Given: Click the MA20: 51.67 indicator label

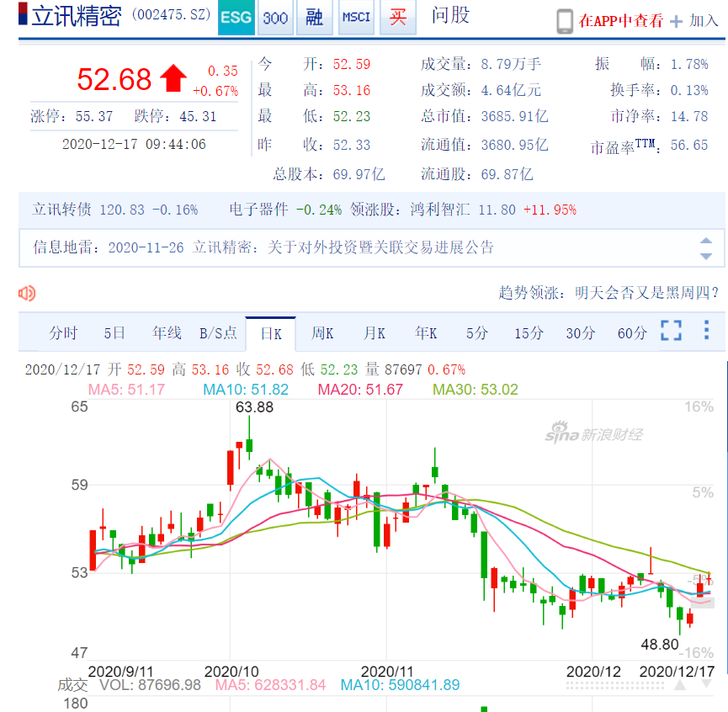Looking at the screenshot, I should pyautogui.click(x=360, y=390).
